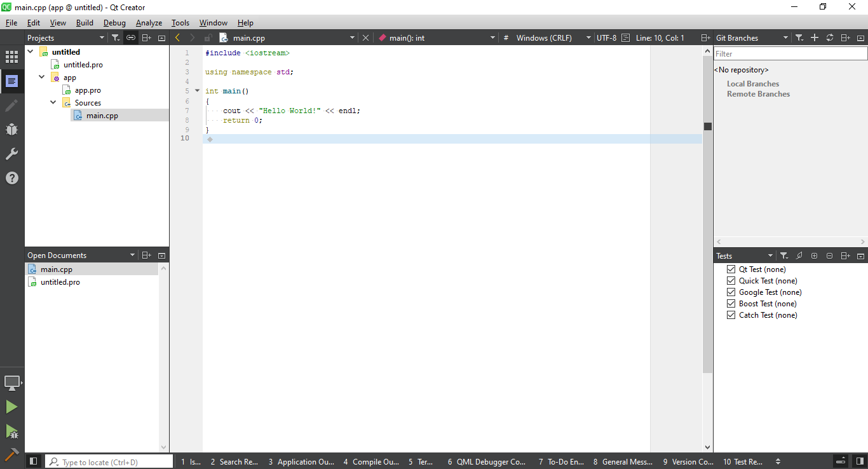This screenshot has height=469, width=868.
Task: Switch to Edit mode in sidebar
Action: (x=11, y=81)
